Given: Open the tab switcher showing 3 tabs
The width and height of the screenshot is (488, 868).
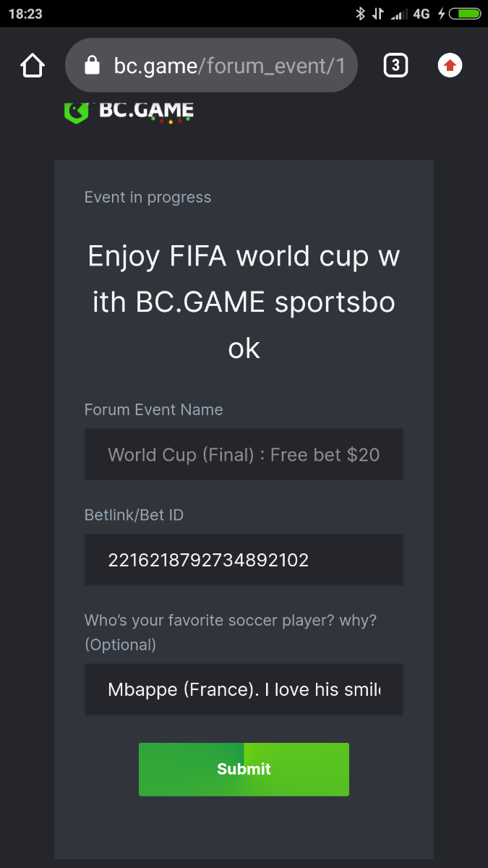Looking at the screenshot, I should pyautogui.click(x=395, y=66).
